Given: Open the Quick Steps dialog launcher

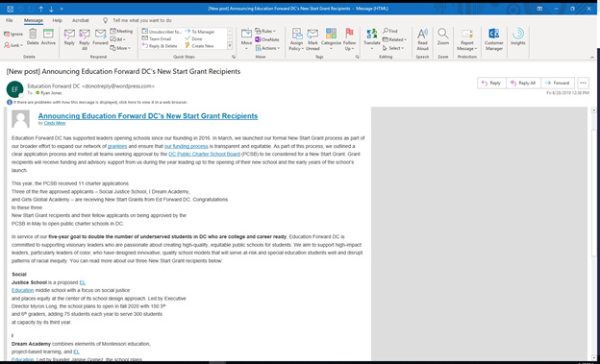Looking at the screenshot, I should [234, 57].
